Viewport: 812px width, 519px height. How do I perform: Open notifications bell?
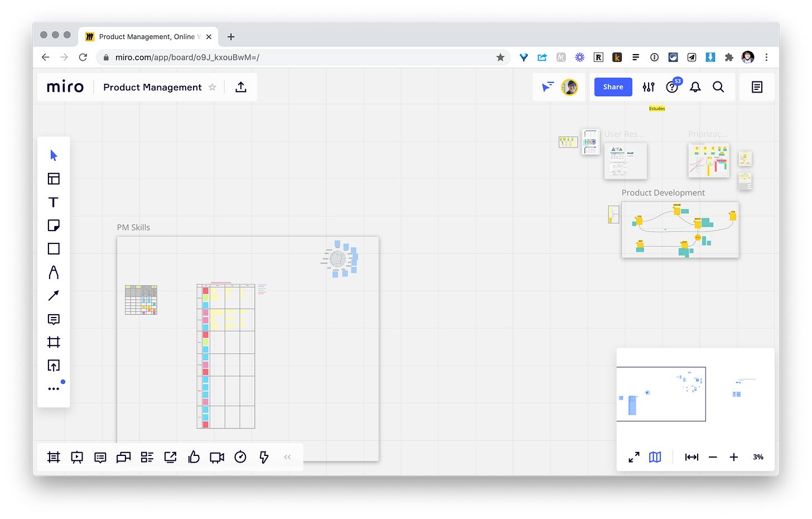point(695,87)
